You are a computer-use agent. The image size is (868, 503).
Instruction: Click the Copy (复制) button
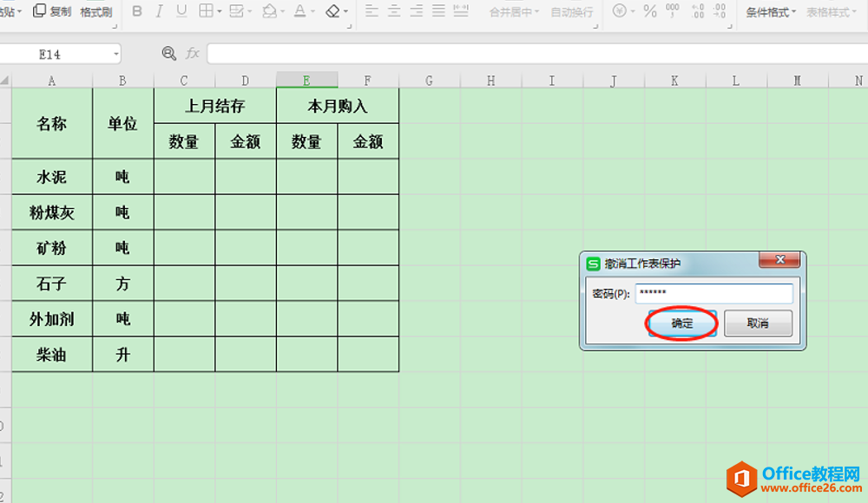tap(52, 11)
